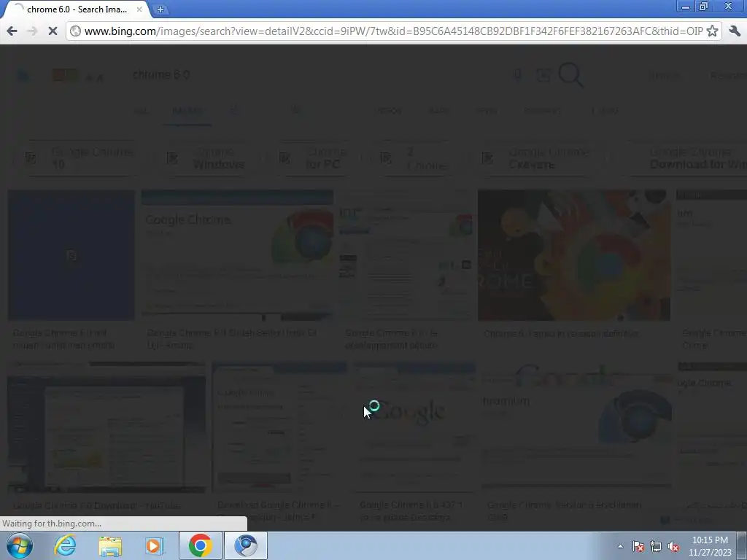Stop loading the page
The height and width of the screenshot is (560, 747).
pyautogui.click(x=53, y=31)
